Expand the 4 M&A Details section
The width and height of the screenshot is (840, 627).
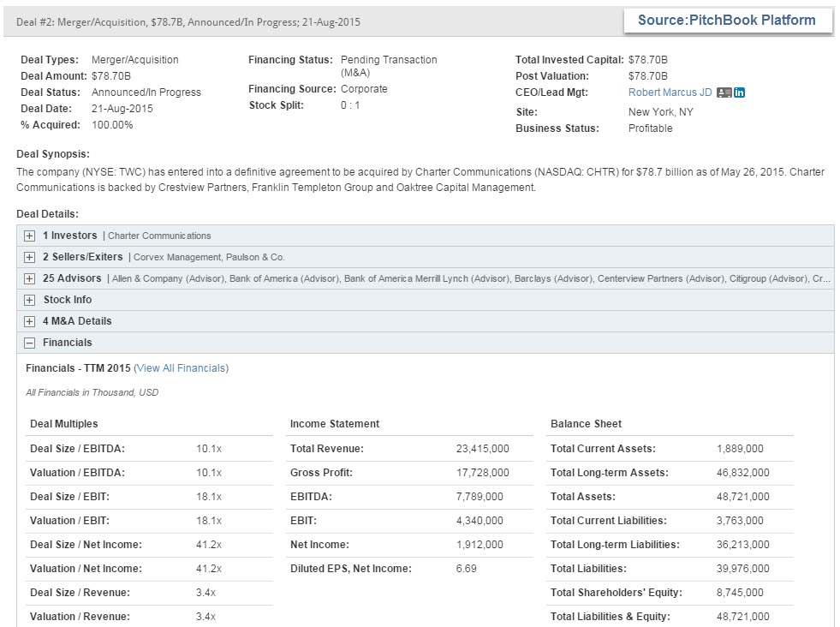[x=29, y=321]
